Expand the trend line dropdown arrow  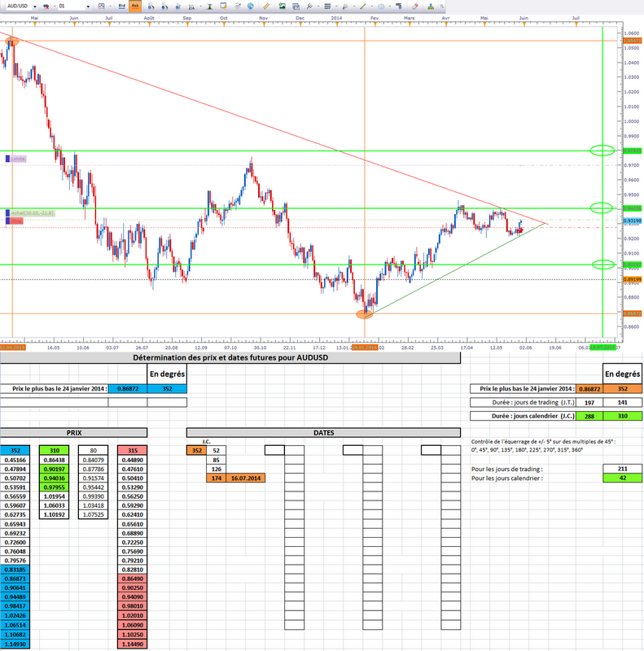371,7
